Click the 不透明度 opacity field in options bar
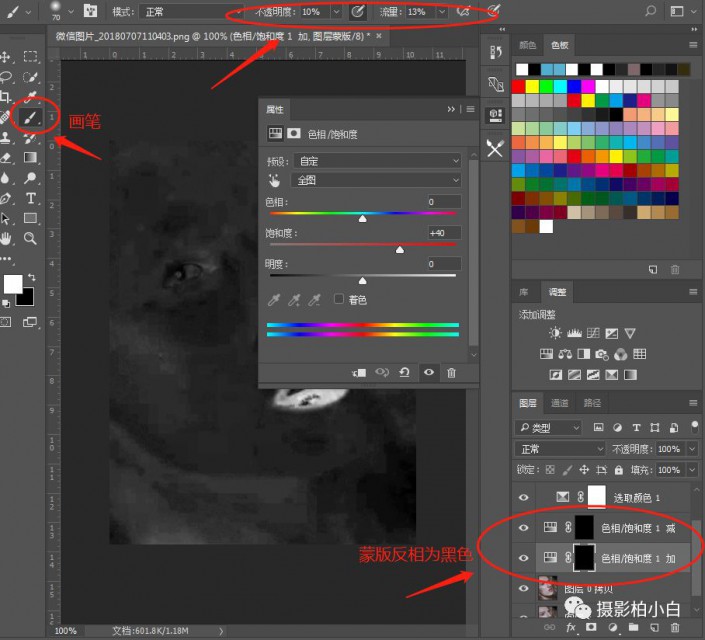 click(x=312, y=12)
